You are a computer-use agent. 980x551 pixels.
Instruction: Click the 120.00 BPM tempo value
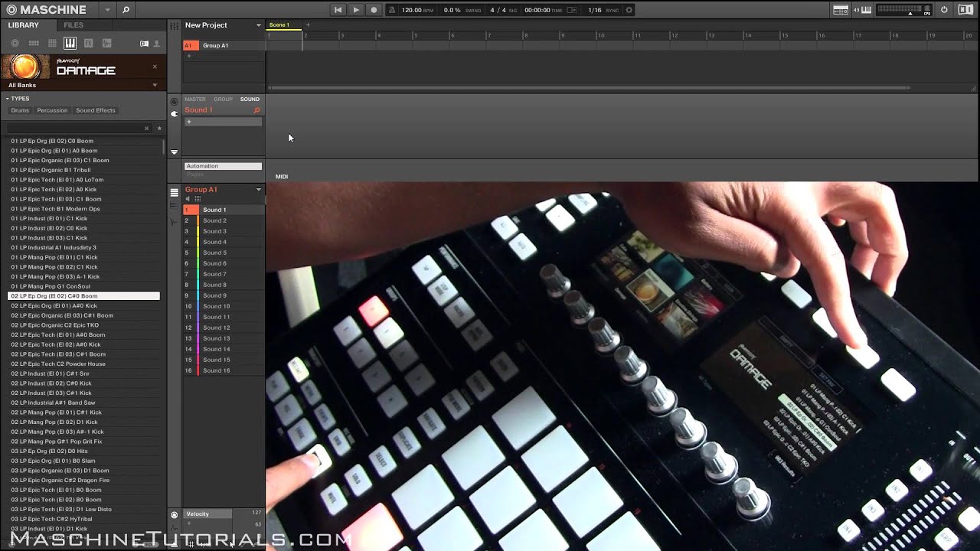(x=412, y=10)
